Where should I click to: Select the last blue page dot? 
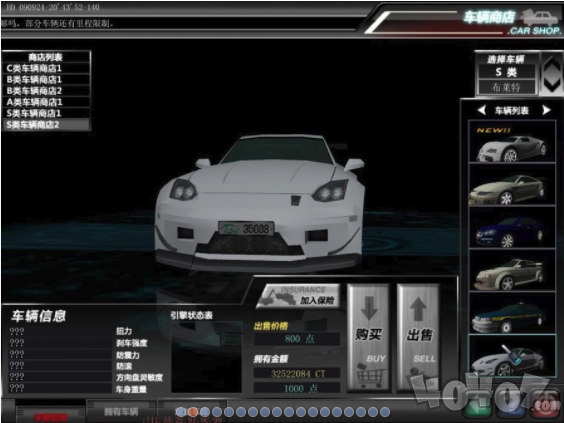tap(385, 411)
